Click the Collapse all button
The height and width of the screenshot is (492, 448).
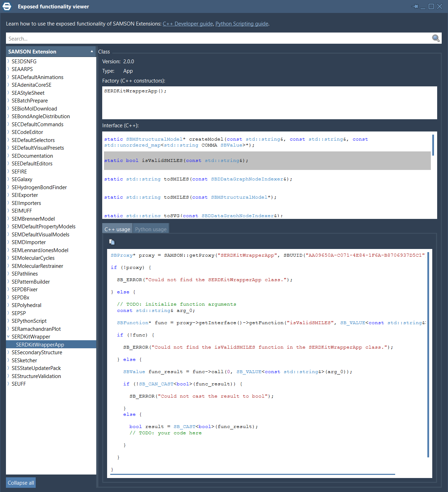(21, 483)
